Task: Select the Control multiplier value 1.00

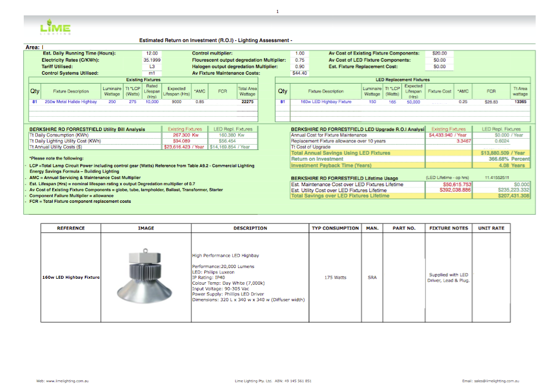Action: coord(300,53)
